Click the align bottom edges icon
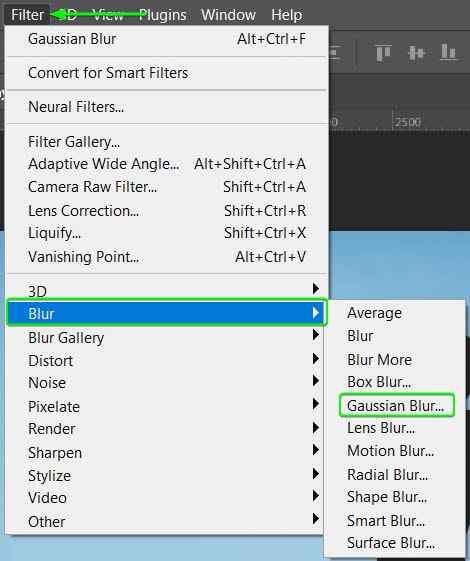 [x=449, y=52]
